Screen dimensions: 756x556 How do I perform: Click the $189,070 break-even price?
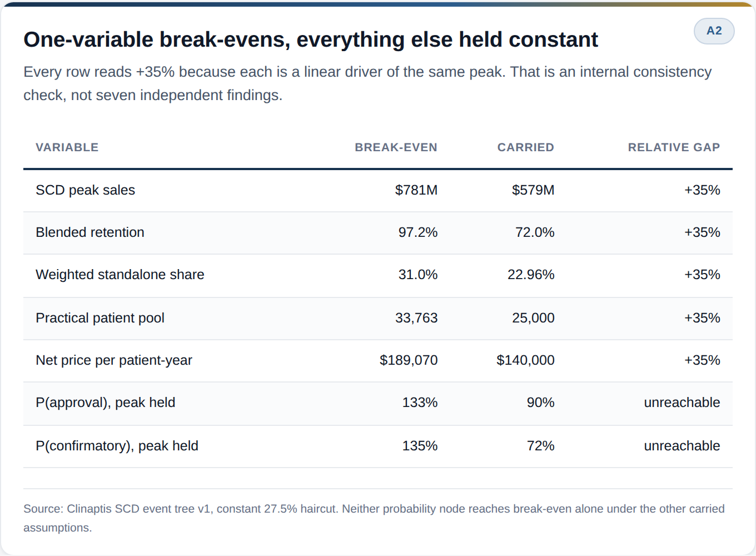(x=409, y=360)
